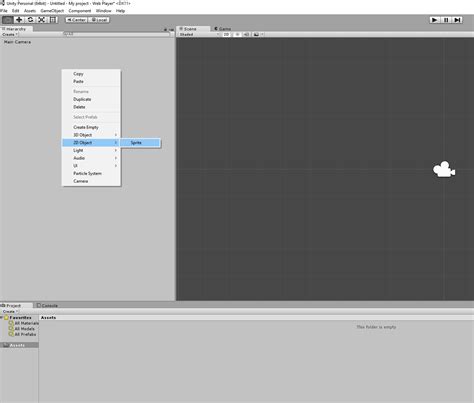
Task: Open the GameObject menu
Action: point(52,11)
